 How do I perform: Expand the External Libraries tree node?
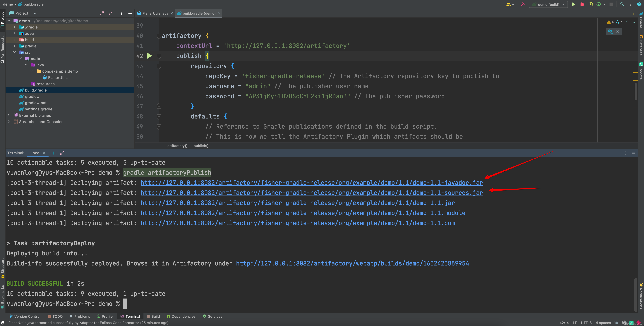click(9, 115)
